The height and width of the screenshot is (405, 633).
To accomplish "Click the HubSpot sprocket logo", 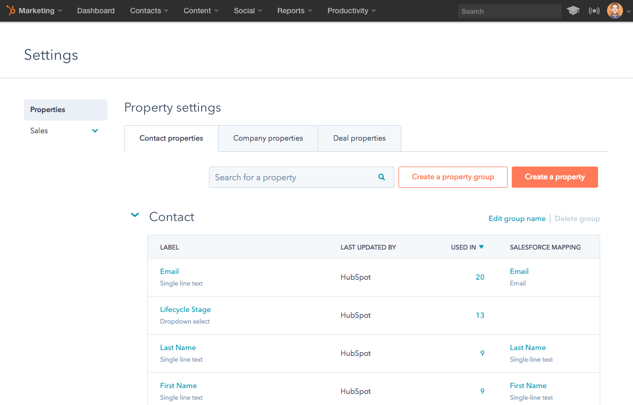I will pyautogui.click(x=11, y=11).
